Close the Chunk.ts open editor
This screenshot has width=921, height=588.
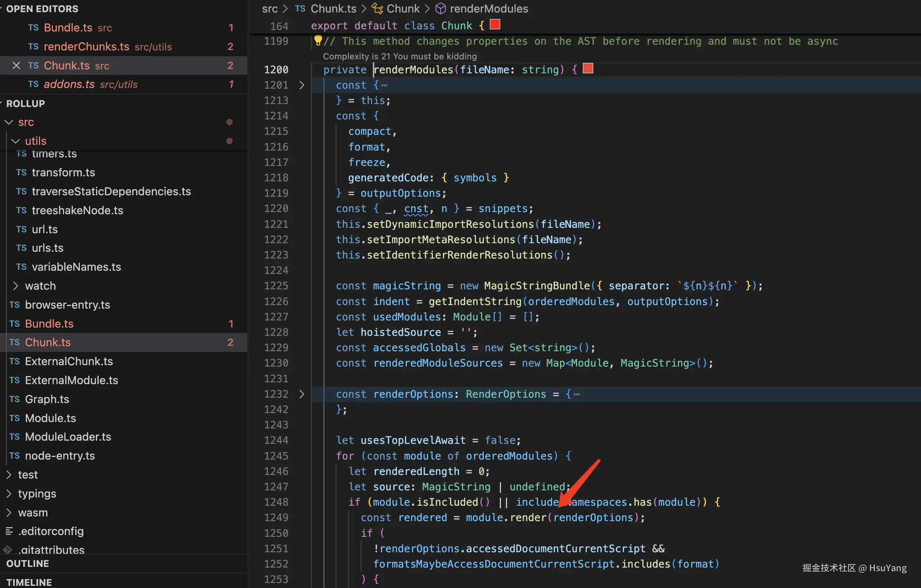point(16,65)
